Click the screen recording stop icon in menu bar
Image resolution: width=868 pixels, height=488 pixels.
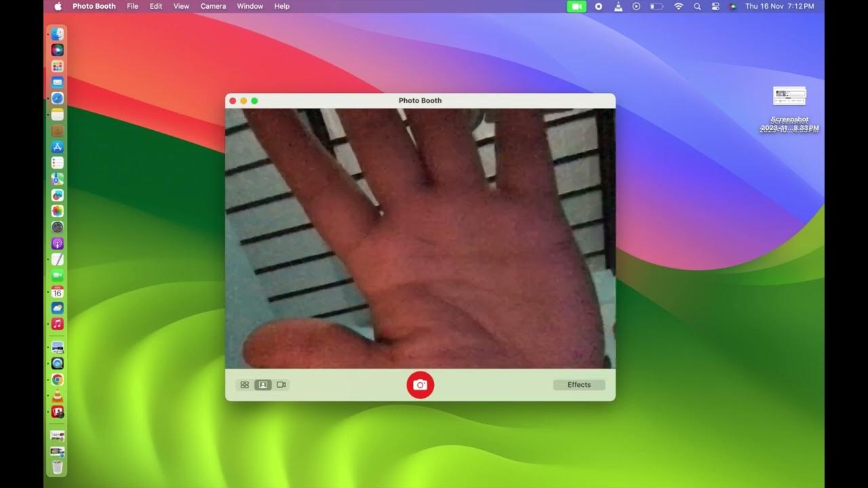point(599,6)
